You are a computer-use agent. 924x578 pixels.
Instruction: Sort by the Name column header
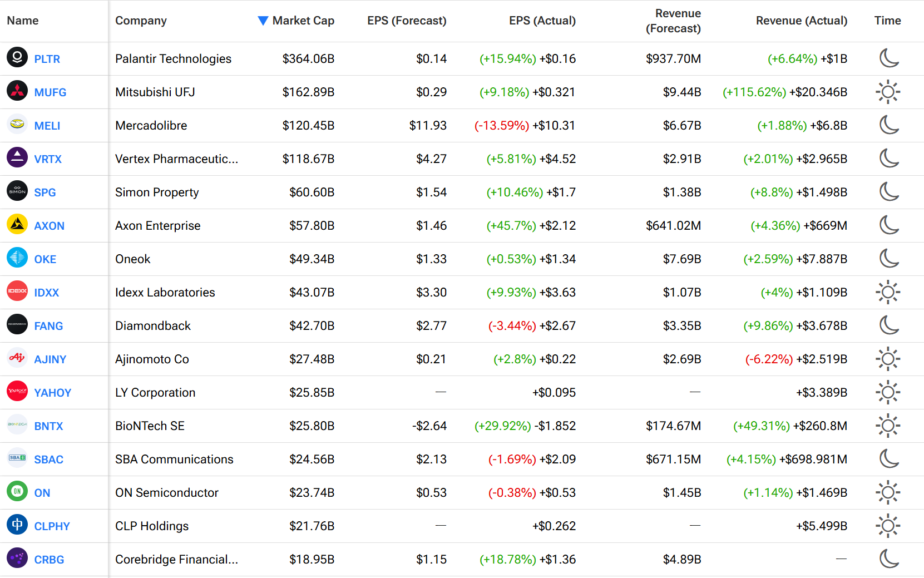coord(23,21)
